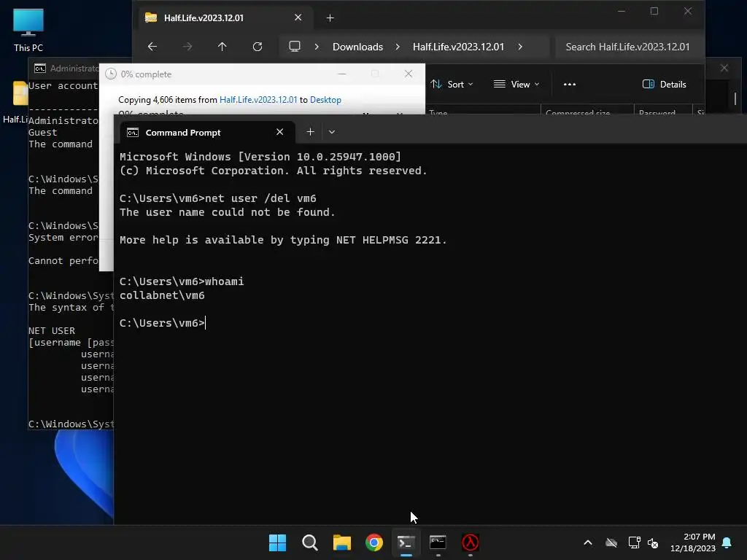Open the Windows Start menu
747x560 pixels.
click(277, 542)
